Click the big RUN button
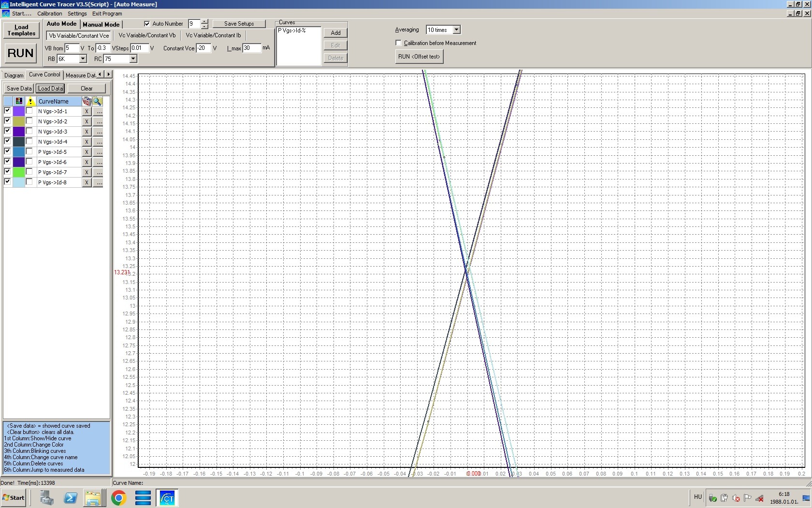The width and height of the screenshot is (812, 508). click(21, 53)
